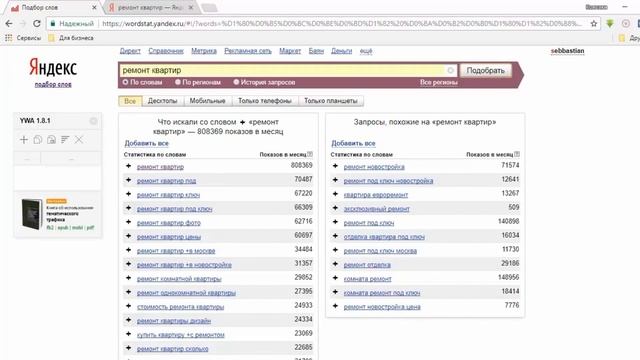640x360 pixels.
Task: Click the X clear icon in YWA panel
Action: point(79,140)
